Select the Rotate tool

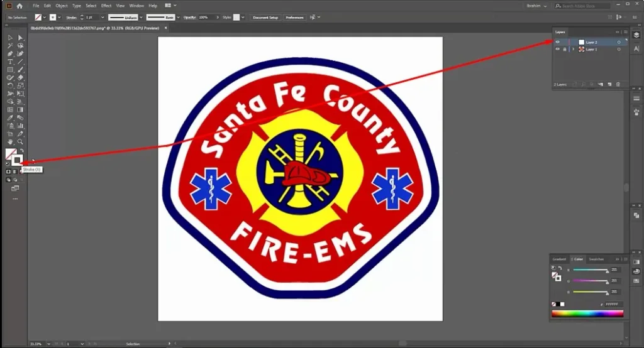[10, 86]
